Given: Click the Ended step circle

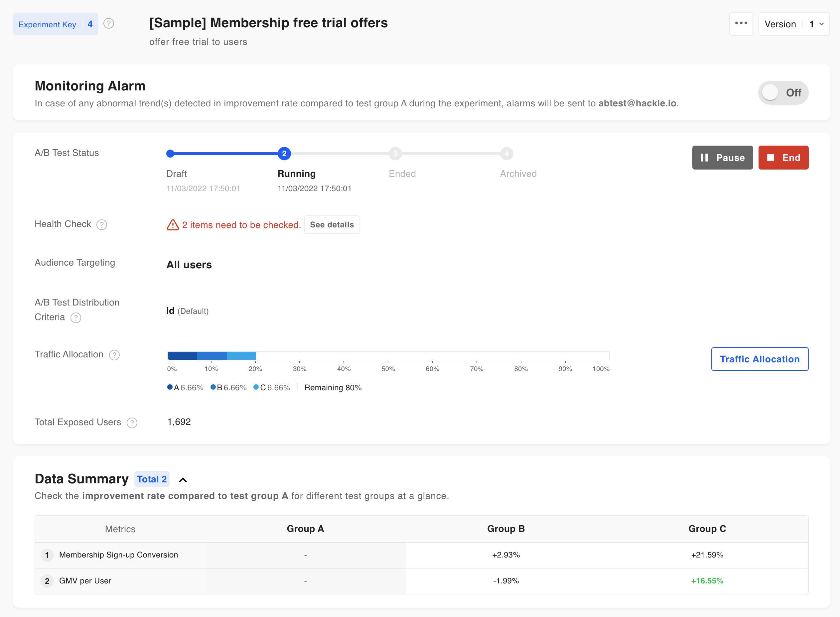Looking at the screenshot, I should (x=395, y=154).
